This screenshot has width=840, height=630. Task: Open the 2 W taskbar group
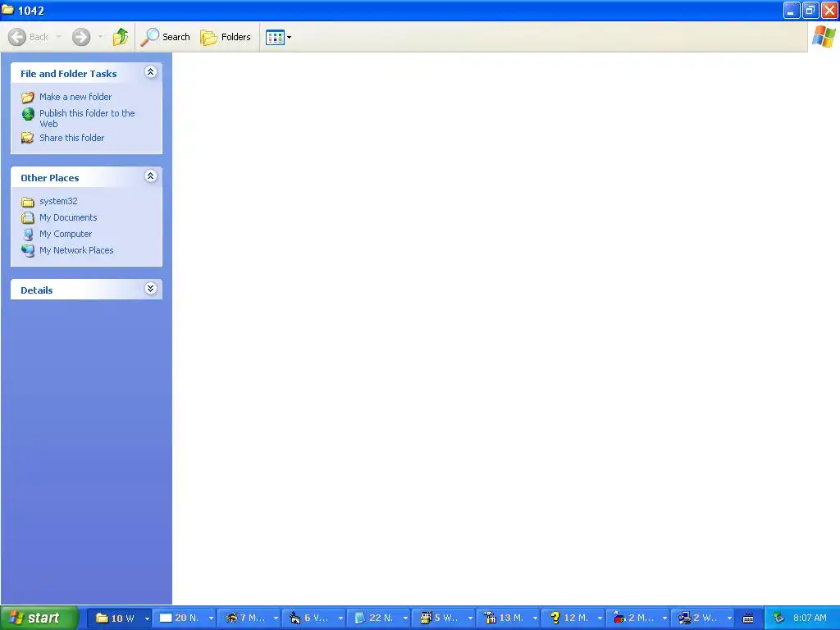[702, 618]
